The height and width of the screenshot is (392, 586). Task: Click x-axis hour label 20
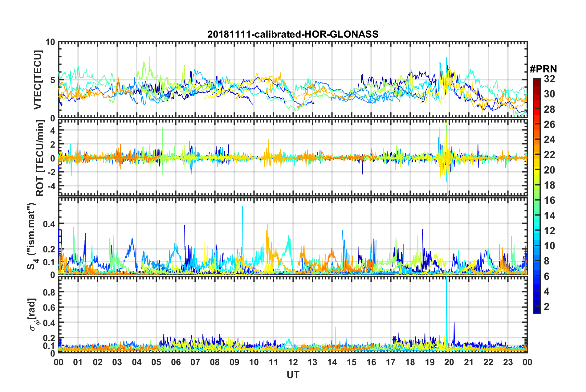[x=449, y=362]
